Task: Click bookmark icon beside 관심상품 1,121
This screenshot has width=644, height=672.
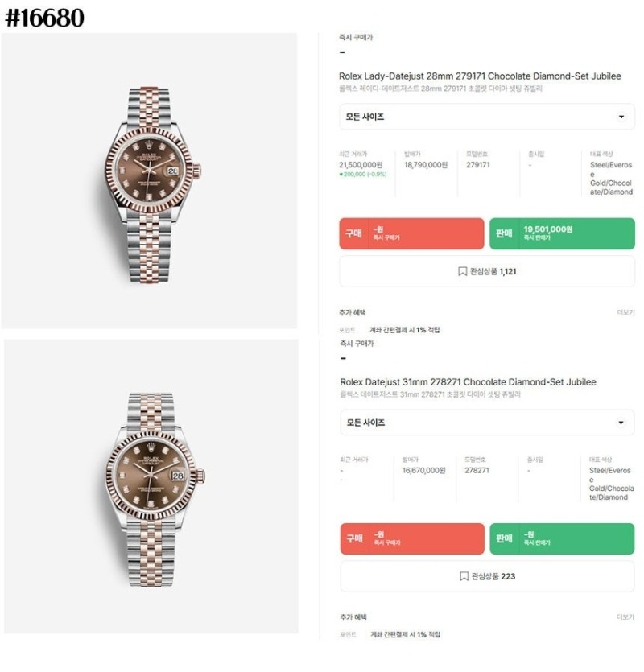Action: [x=463, y=272]
